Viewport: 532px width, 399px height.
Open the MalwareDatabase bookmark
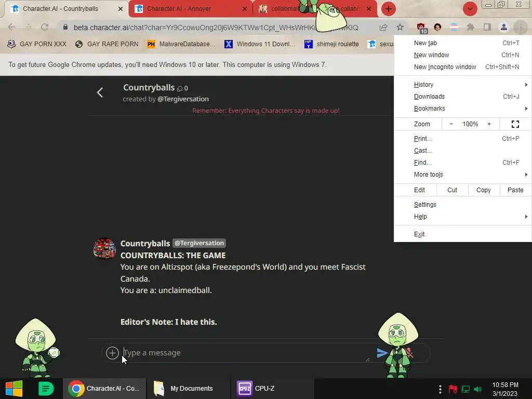click(181, 44)
